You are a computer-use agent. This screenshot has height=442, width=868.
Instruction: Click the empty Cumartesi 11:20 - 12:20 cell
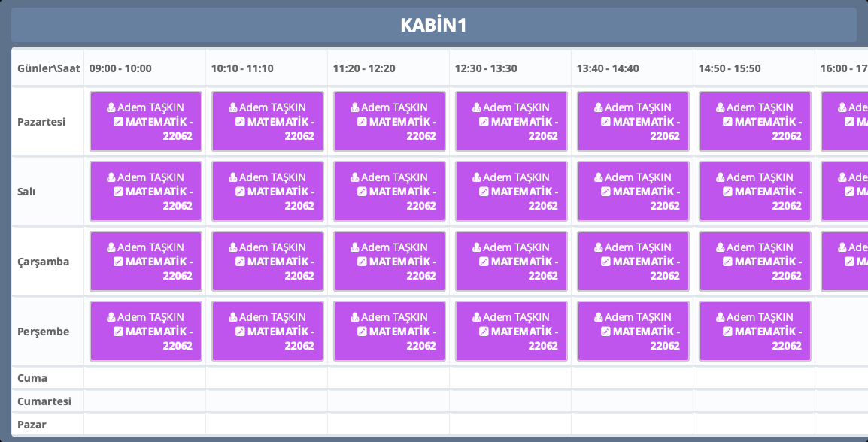pyautogui.click(x=388, y=401)
